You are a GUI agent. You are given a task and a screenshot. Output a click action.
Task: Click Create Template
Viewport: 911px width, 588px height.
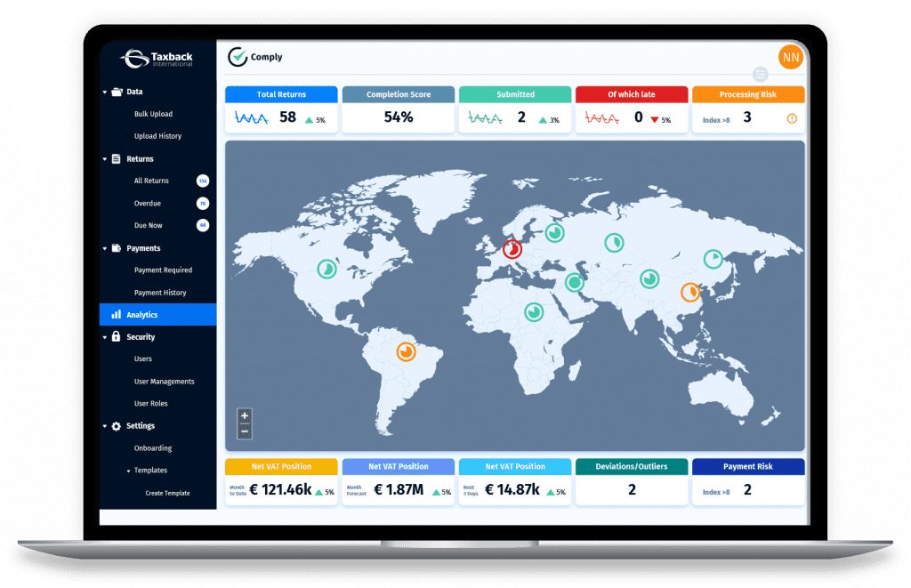(168, 494)
